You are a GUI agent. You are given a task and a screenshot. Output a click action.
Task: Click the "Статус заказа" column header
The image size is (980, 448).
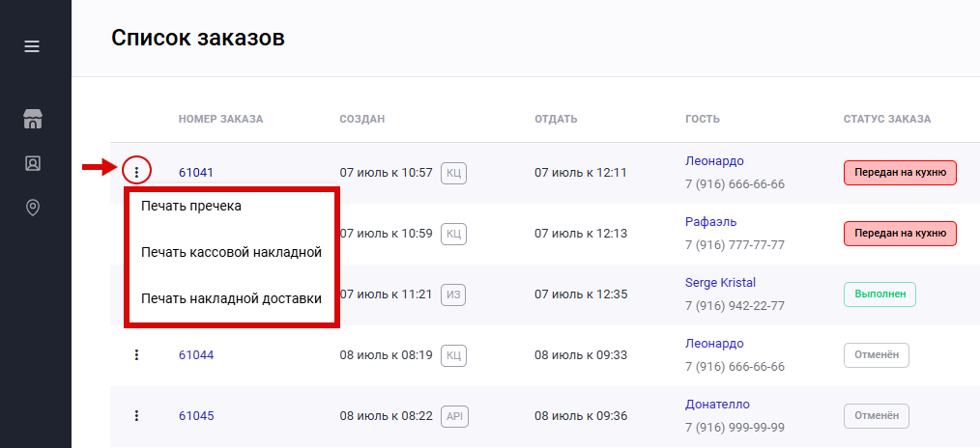[886, 119]
